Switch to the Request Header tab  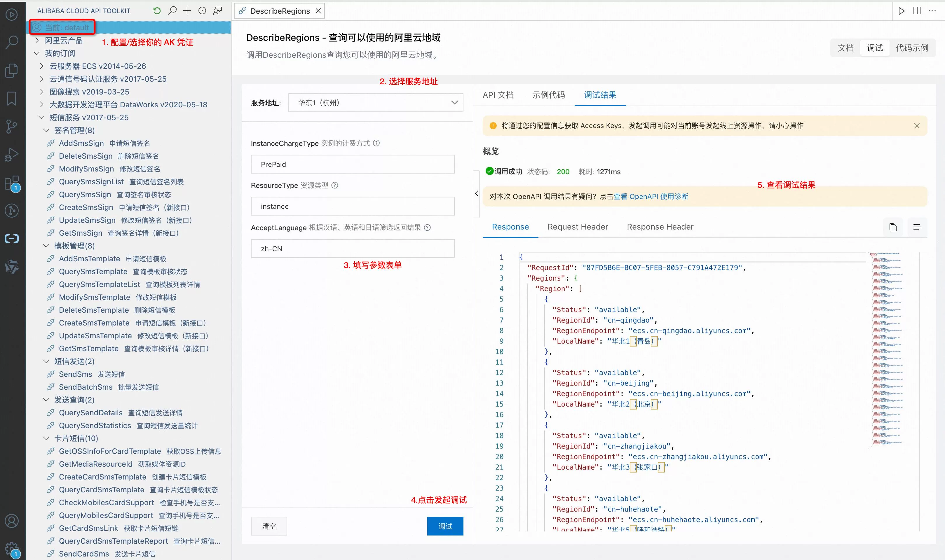pyautogui.click(x=578, y=227)
